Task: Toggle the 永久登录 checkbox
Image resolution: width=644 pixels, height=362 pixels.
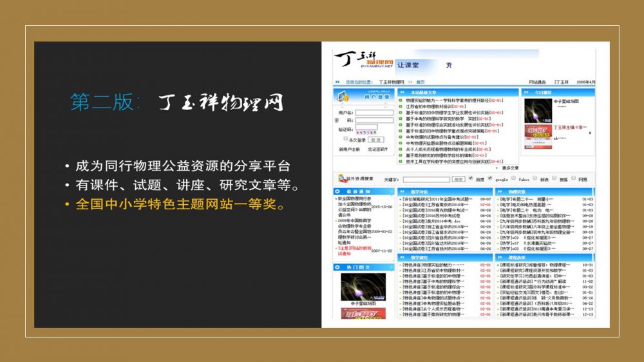Action: tap(346, 138)
